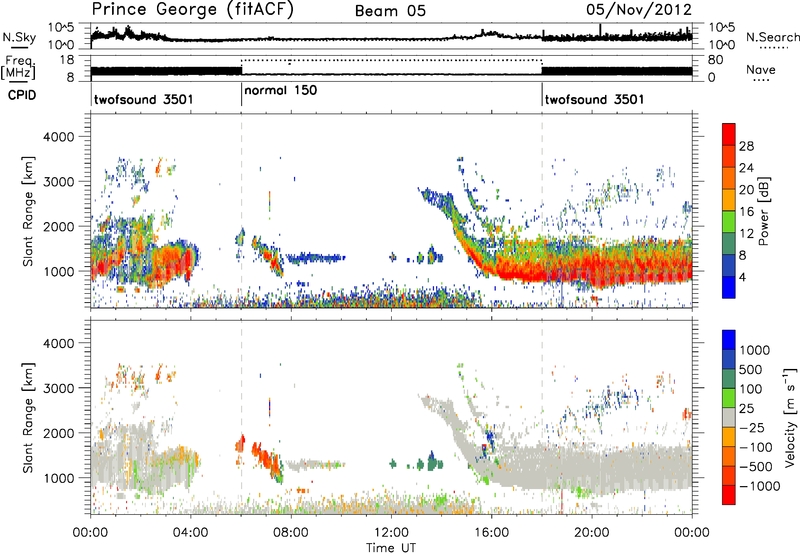The height and width of the screenshot is (554, 800).
Task: Click the date '05/Nov/2012'
Action: point(639,9)
